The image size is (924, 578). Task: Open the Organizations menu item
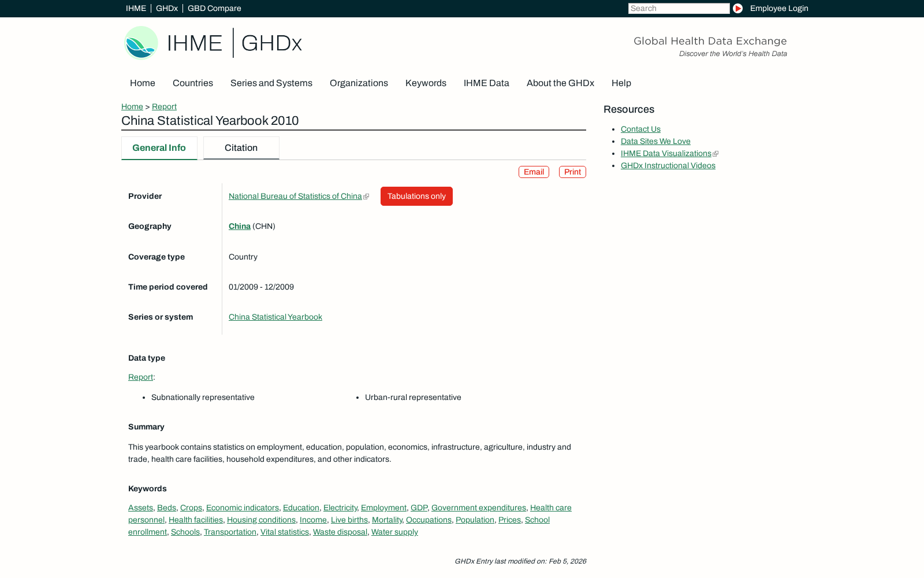tap(359, 83)
